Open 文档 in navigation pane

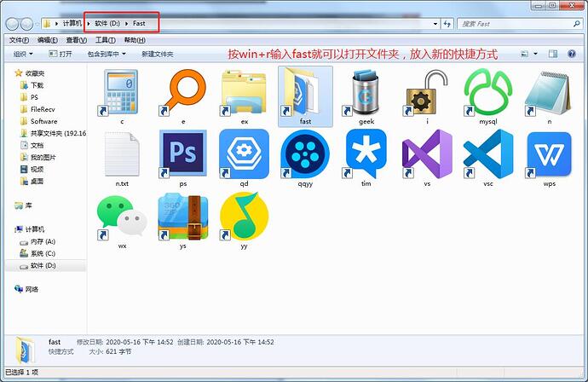click(32, 145)
